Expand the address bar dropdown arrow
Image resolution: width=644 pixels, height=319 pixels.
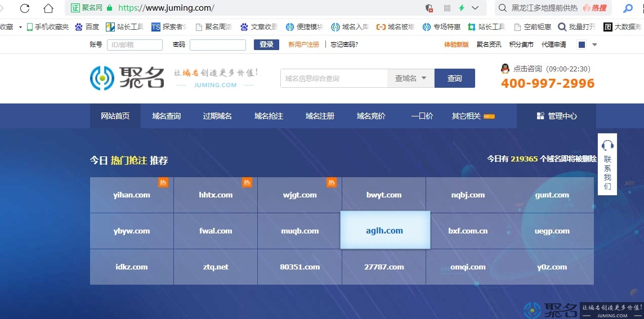pyautogui.click(x=475, y=8)
